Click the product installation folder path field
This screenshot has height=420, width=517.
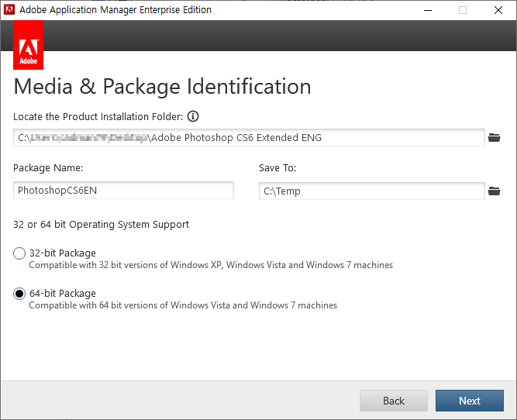pos(249,137)
